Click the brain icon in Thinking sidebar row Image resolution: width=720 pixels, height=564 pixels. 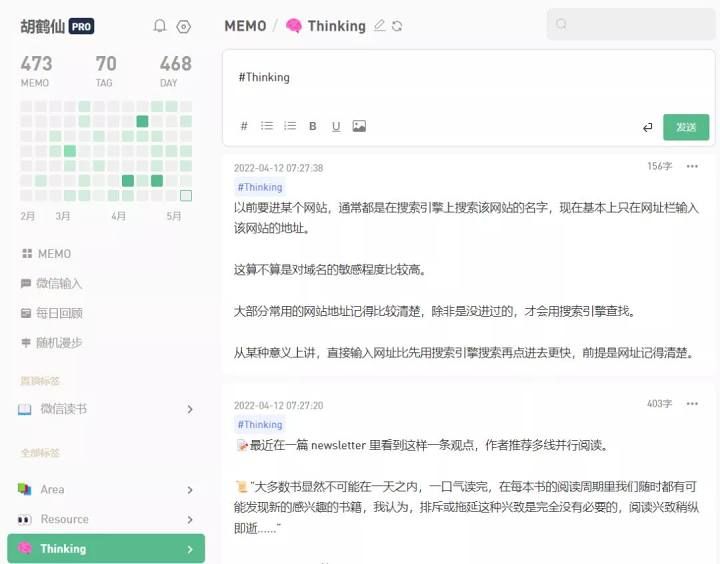[24, 548]
